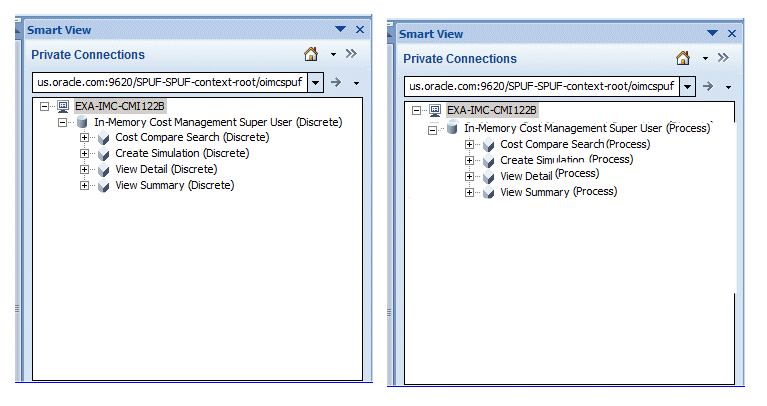Select In-Memory Cost Management Super User (Process)
This screenshot has height=406, width=767.
point(587,128)
